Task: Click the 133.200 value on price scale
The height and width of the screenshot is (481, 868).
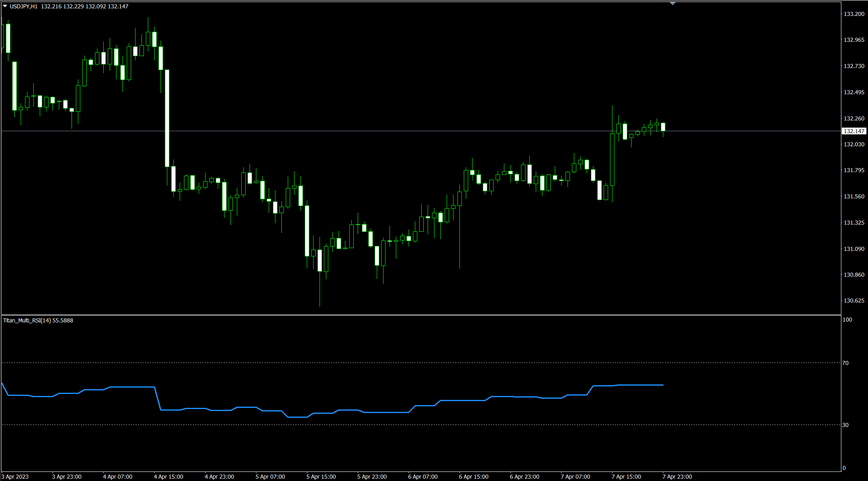Action: pos(854,14)
